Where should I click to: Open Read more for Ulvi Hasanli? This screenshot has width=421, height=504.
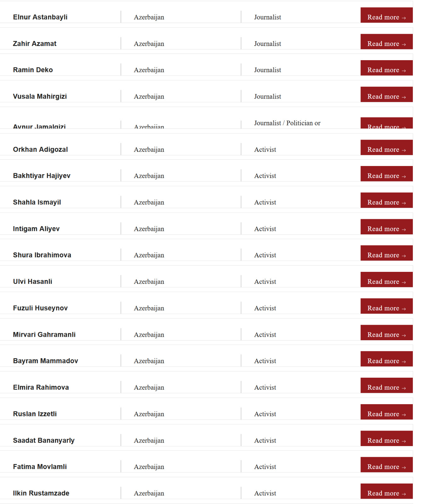[x=386, y=280]
